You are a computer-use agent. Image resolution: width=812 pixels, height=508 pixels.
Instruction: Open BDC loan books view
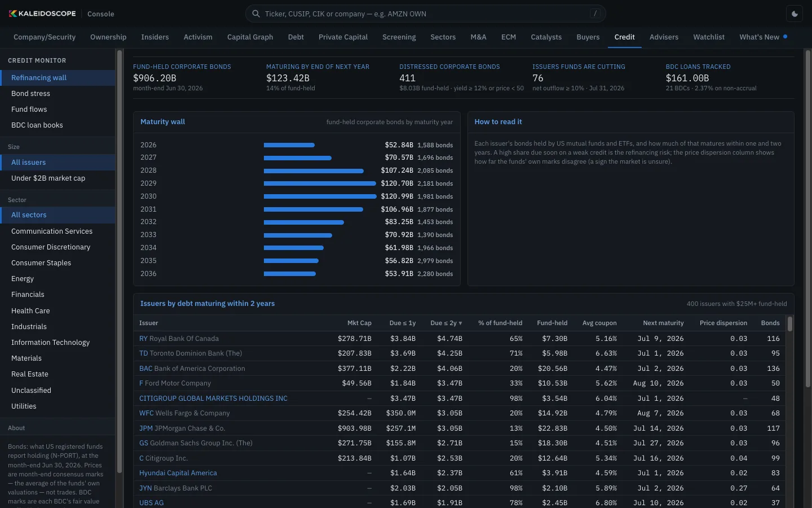coord(58,125)
